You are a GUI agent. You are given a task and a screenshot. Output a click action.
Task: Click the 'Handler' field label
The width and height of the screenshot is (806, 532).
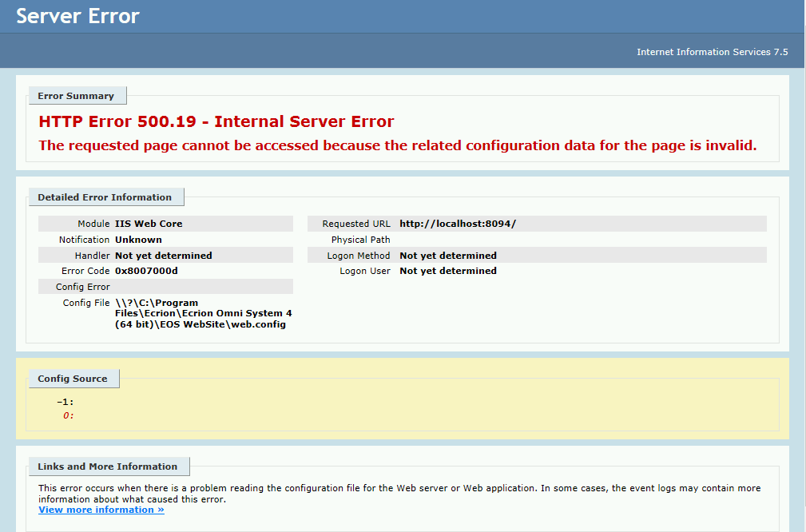93,256
